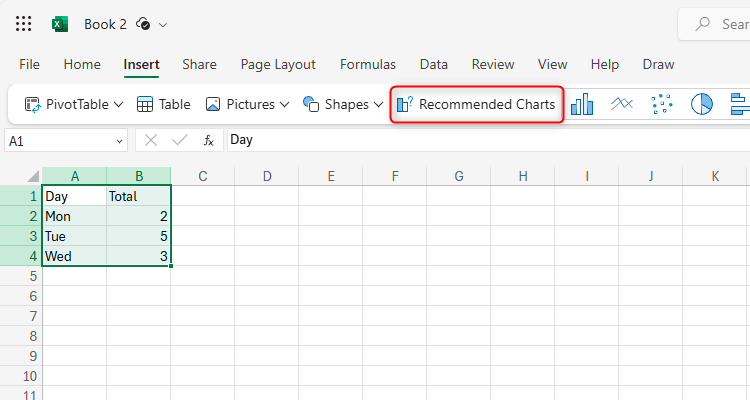Click the formula bar enter checkmark
750x400 pixels.
point(179,141)
